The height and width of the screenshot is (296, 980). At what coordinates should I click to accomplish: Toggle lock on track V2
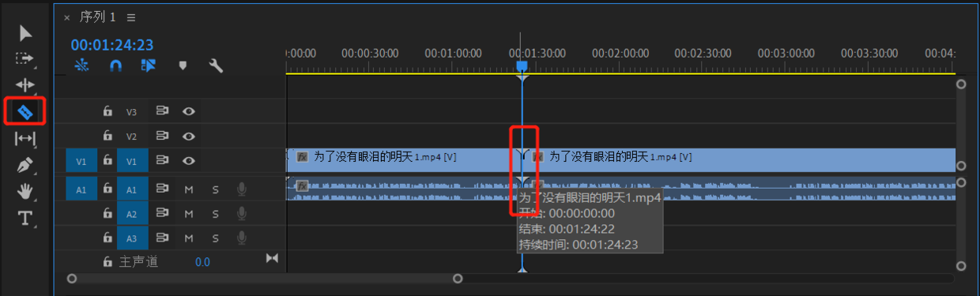(107, 136)
